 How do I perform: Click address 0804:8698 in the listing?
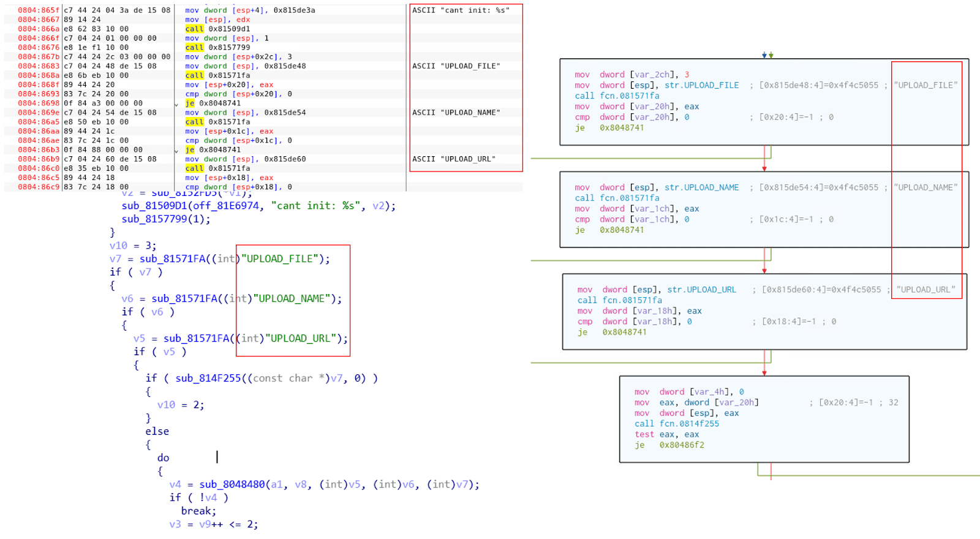[39, 103]
